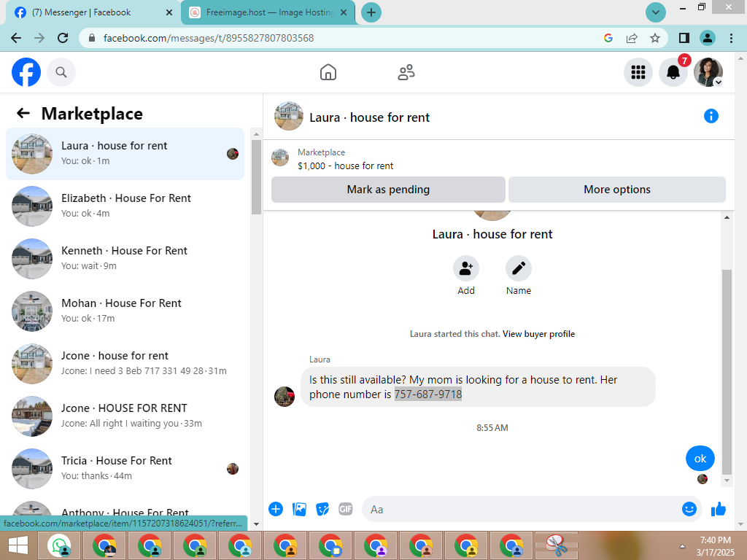The image size is (747, 560).
Task: Click chat list scrollbar down arrow
Action: coord(256,524)
